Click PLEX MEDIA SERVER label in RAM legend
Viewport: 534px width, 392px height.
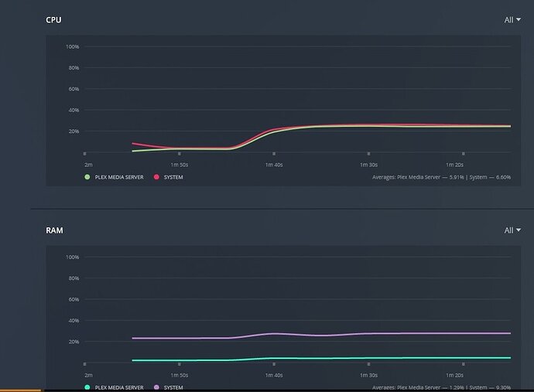click(119, 387)
